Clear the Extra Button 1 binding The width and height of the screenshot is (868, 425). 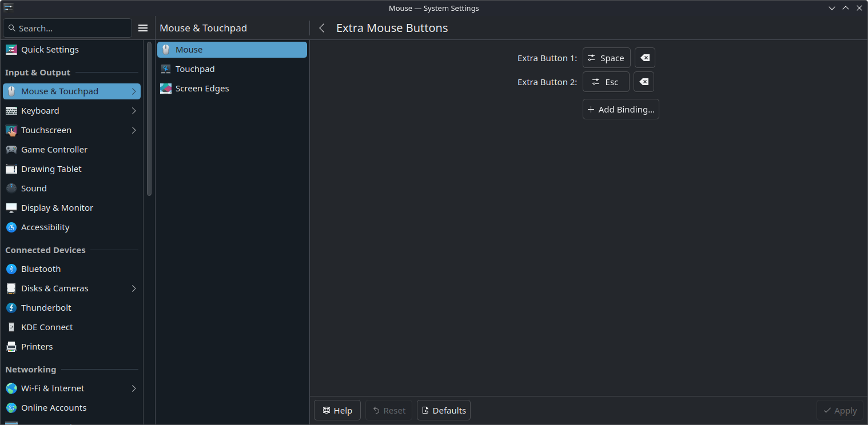(645, 58)
